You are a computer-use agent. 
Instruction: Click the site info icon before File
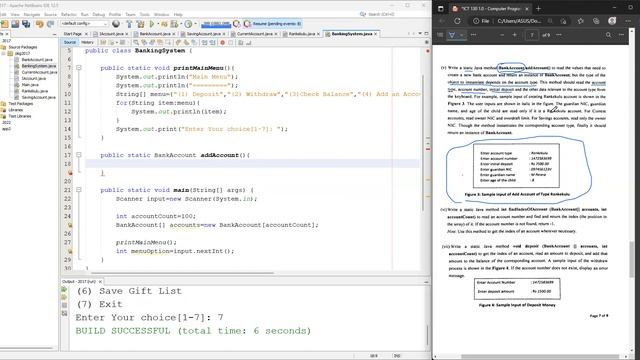click(x=476, y=21)
